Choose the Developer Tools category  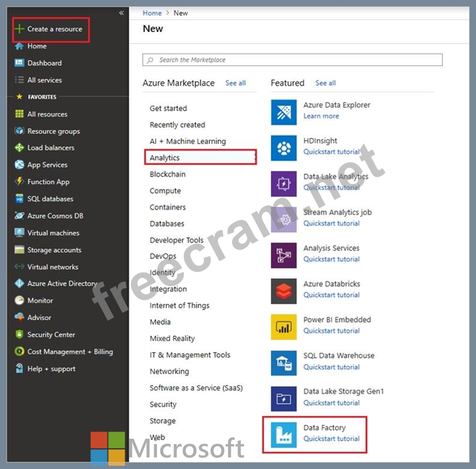pyautogui.click(x=176, y=240)
